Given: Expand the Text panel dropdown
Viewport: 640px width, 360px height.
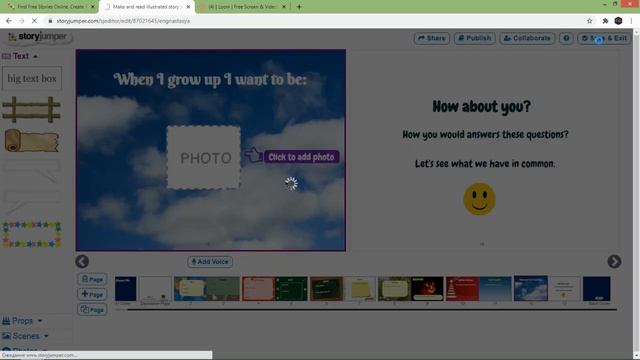Looking at the screenshot, I should 20,56.
